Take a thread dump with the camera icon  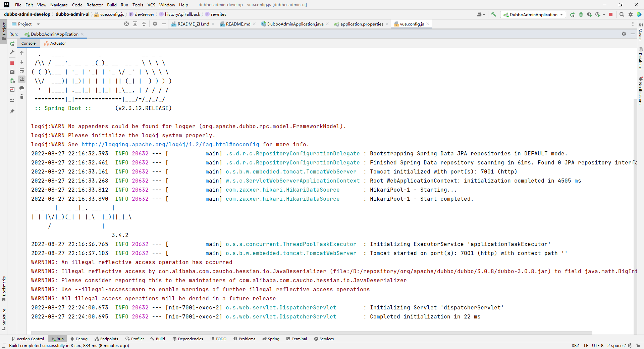tap(12, 72)
